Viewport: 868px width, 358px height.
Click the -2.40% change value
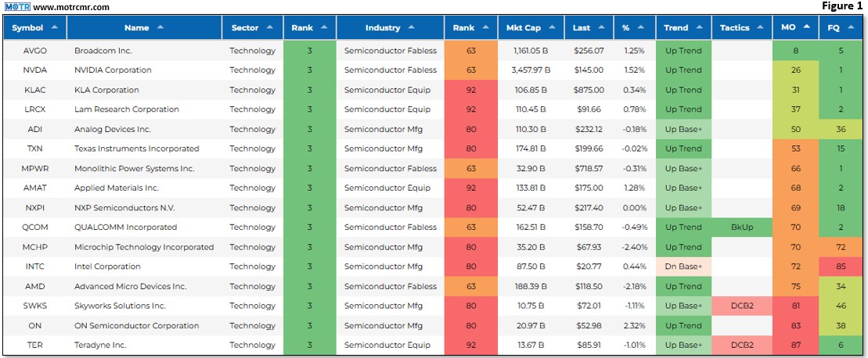pyautogui.click(x=633, y=247)
